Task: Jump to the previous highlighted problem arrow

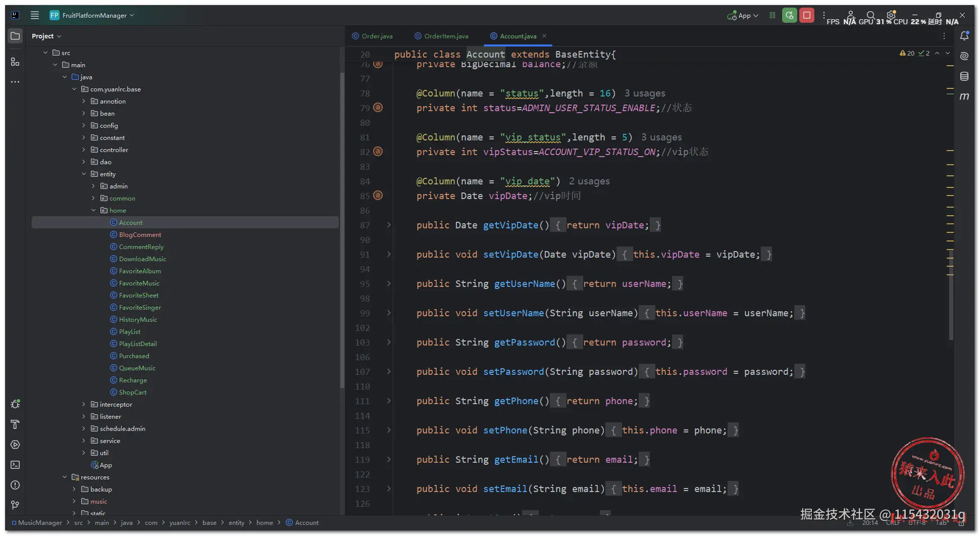Action: click(x=937, y=53)
